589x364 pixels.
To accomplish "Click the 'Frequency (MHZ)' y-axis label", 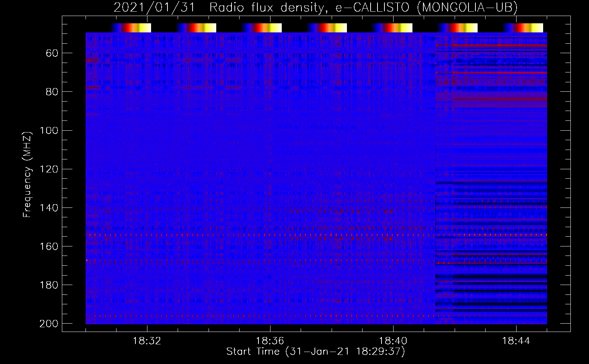I will [27, 174].
